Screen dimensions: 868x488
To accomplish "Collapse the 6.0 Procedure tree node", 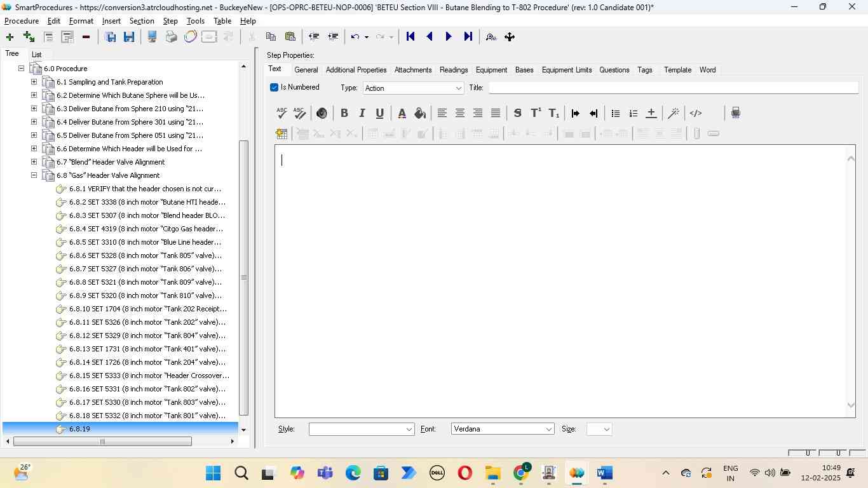I will (21, 68).
